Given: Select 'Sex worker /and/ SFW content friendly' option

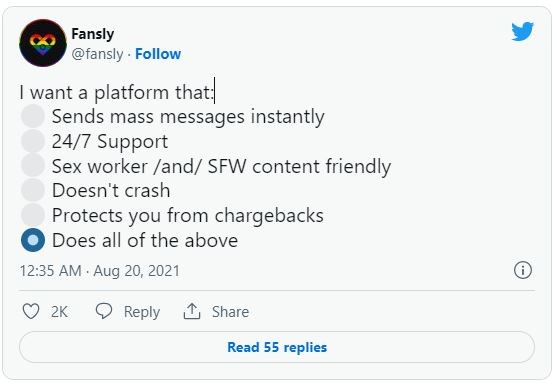Looking at the screenshot, I should coord(33,166).
